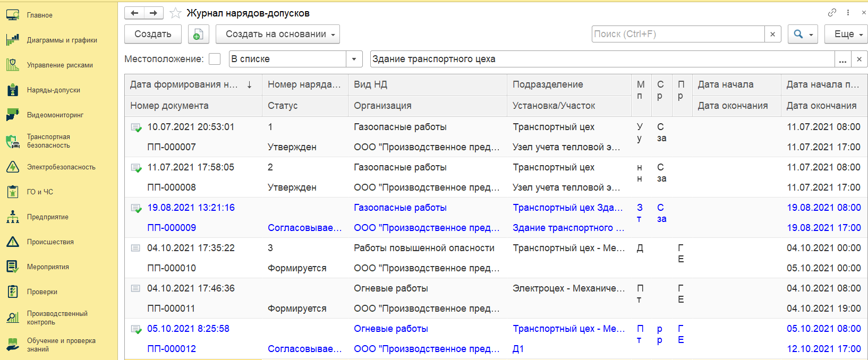Open Происшествия warning icon
The width and height of the screenshot is (868, 360).
(x=13, y=242)
